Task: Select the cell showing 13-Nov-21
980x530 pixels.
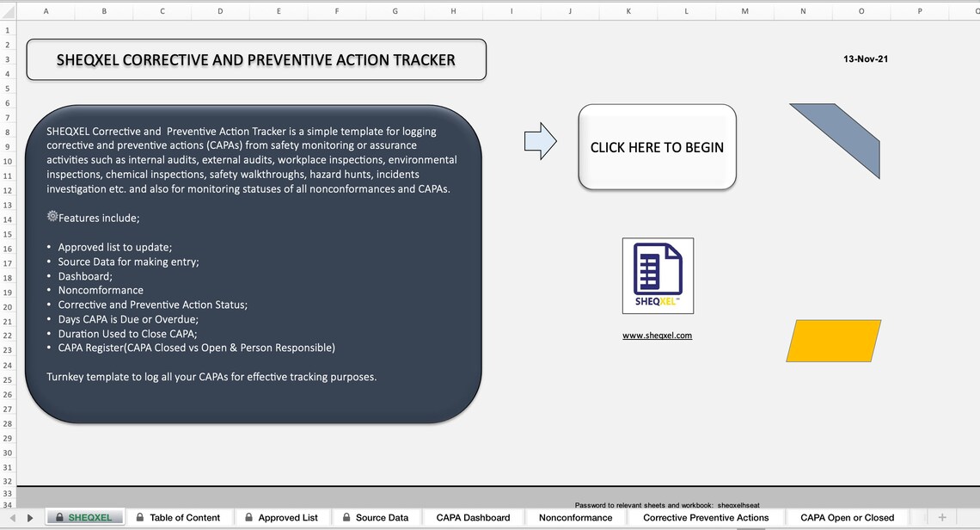Action: [x=866, y=59]
